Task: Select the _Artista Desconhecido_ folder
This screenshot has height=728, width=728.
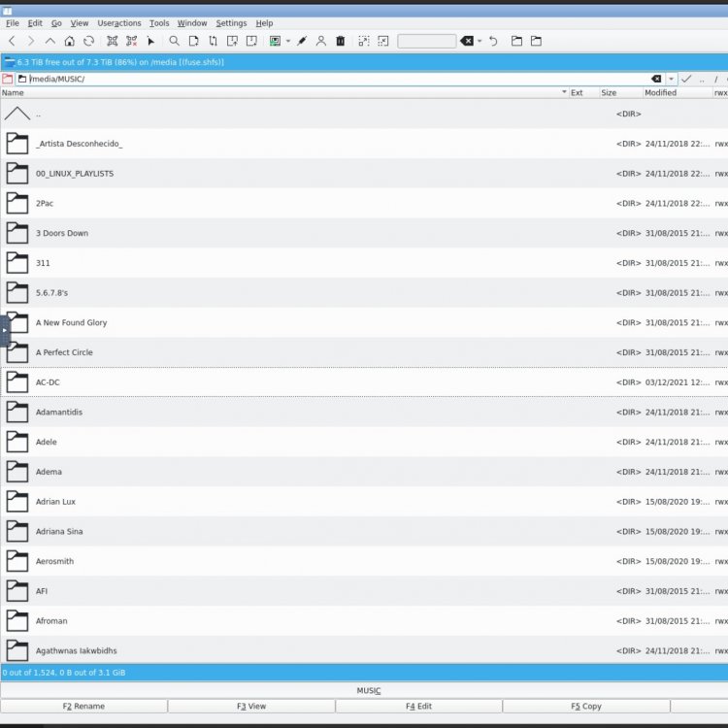Action: (364, 144)
